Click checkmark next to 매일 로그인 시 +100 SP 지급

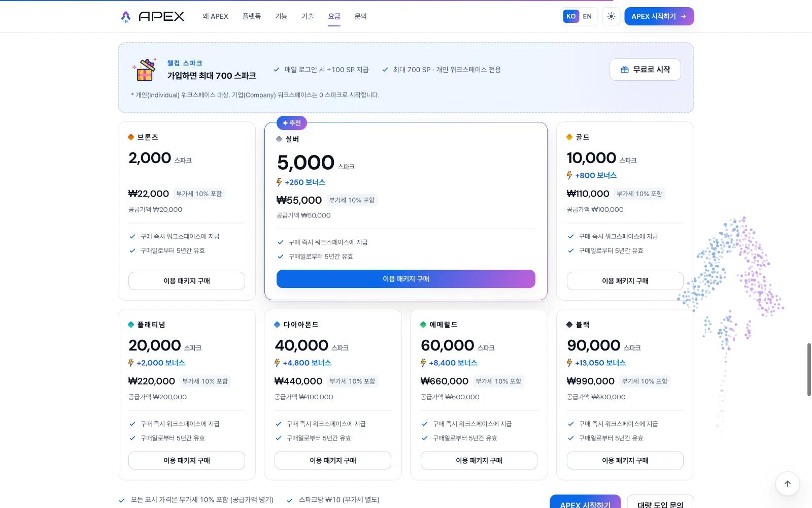pos(277,70)
